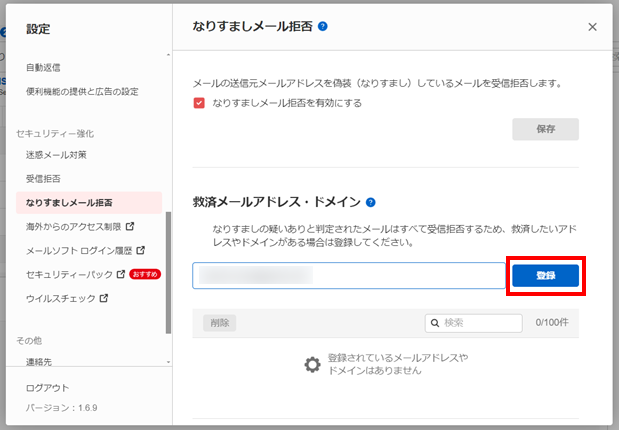619x430 pixels.
Task: Click help icon beside 救済メールアドレス・ドメイン heading
Action: pyautogui.click(x=371, y=202)
